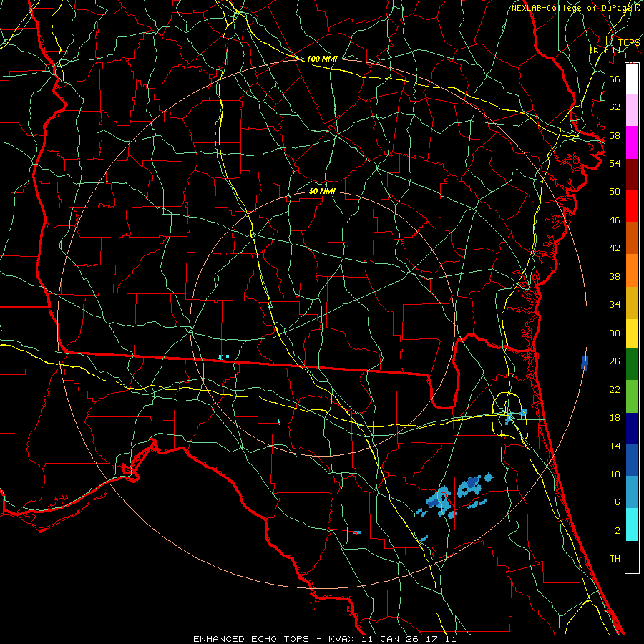The height and width of the screenshot is (644, 644).
Task: Click the diamond-shaped blue echo in the southeast
Action: click(488, 477)
